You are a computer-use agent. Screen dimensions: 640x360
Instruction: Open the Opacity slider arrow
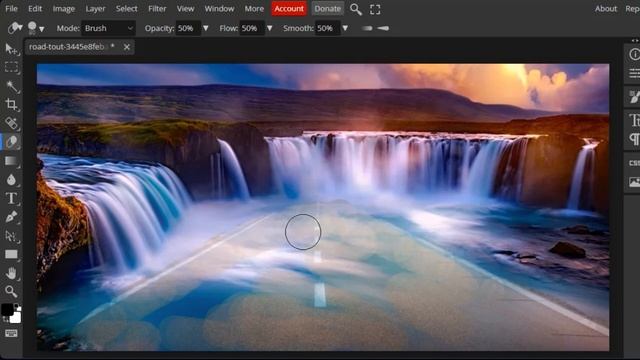point(206,28)
